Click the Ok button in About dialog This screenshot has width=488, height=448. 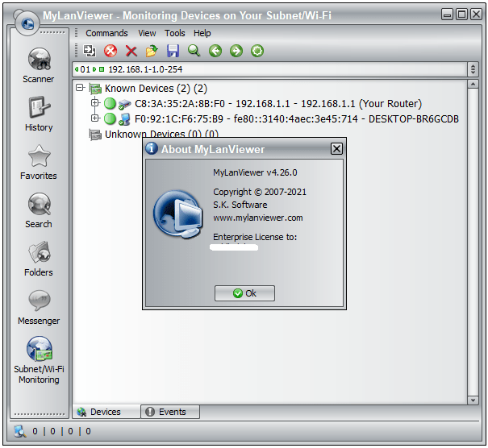[x=244, y=293]
